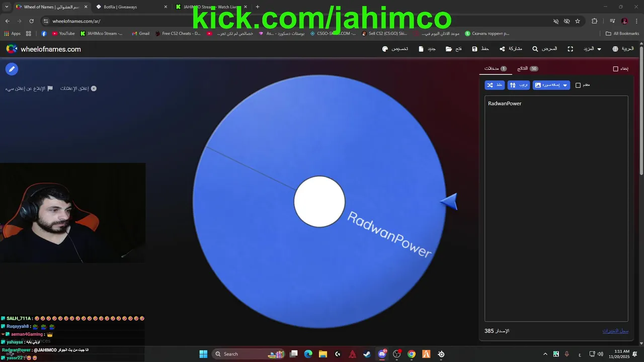Share the wheel via مشاركة
This screenshot has height=362, width=644.
tap(511, 49)
